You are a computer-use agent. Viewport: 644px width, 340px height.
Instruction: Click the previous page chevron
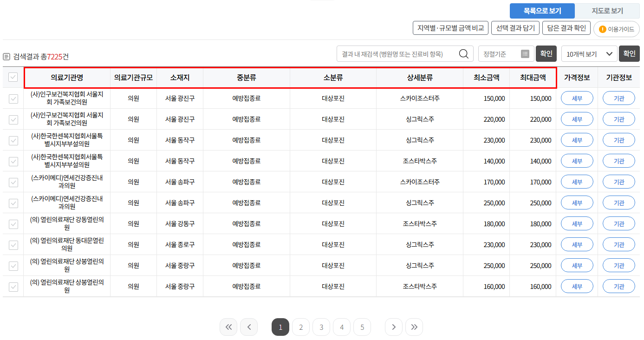(x=248, y=327)
